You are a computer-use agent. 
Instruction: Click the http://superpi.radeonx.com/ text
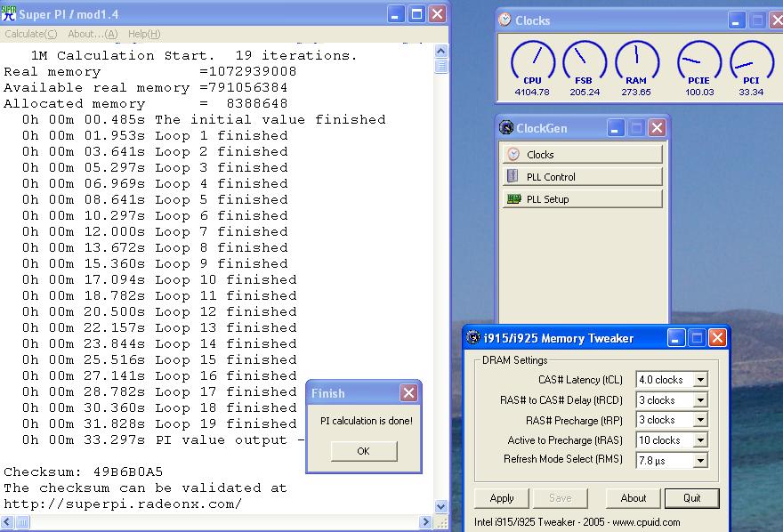tap(123, 504)
